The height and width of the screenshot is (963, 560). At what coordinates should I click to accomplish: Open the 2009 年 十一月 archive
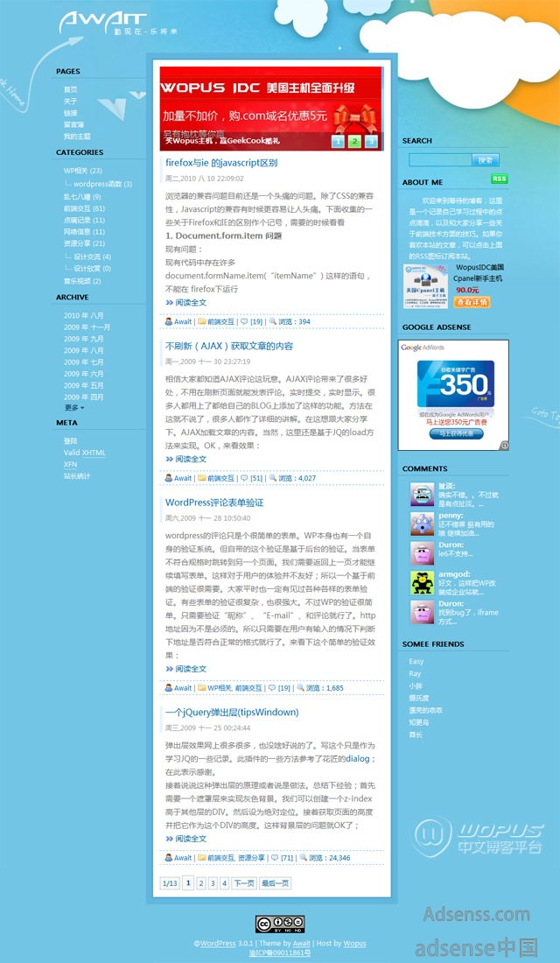(x=87, y=327)
